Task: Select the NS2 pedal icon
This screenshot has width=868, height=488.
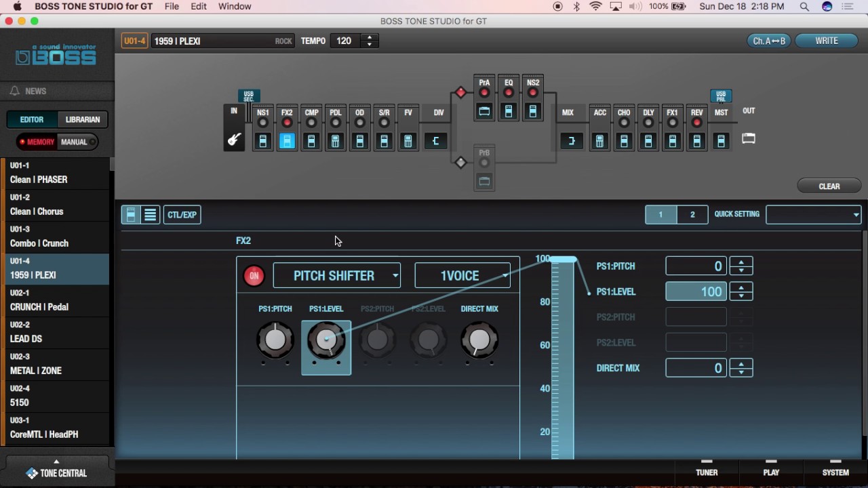Action: point(533,111)
